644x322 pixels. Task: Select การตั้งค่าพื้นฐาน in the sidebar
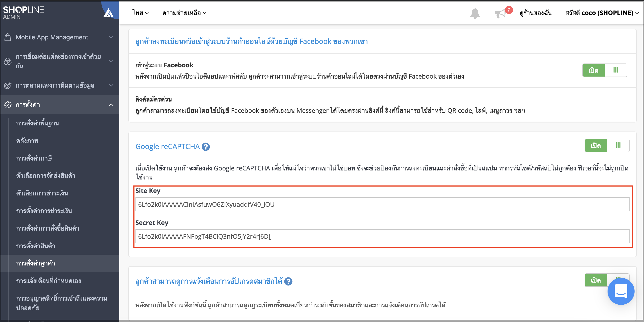pyautogui.click(x=38, y=123)
